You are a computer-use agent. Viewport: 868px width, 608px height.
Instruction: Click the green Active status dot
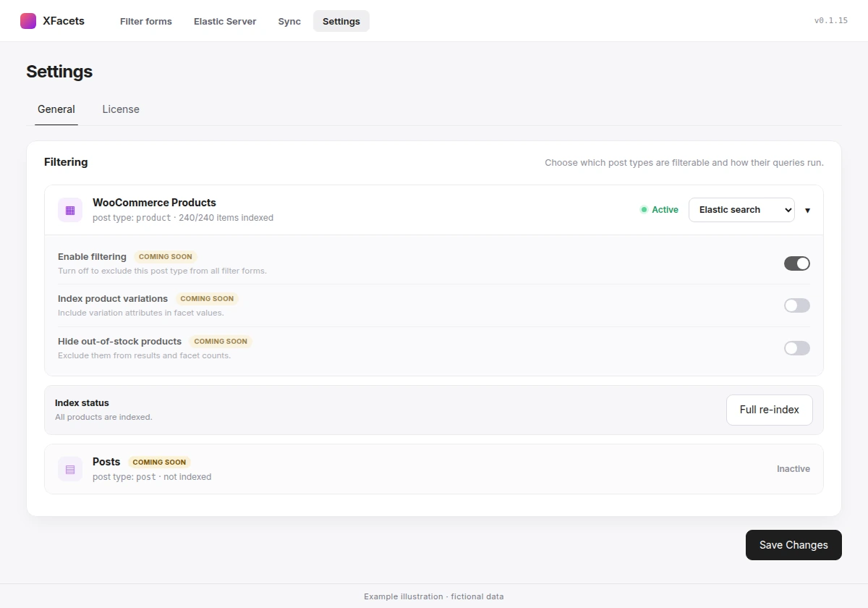click(644, 210)
